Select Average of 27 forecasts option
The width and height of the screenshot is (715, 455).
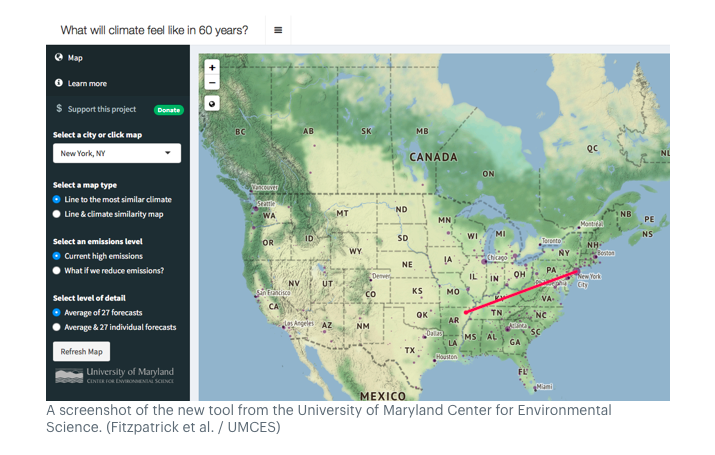[57, 312]
